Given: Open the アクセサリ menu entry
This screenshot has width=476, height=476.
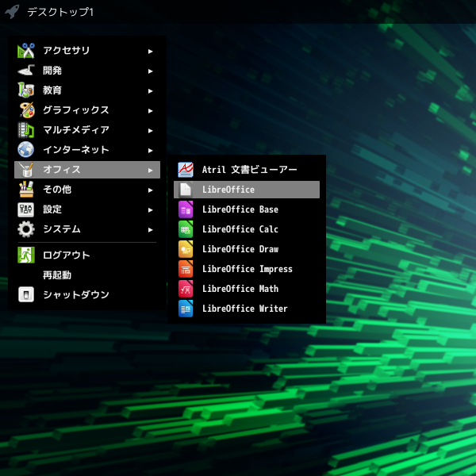Looking at the screenshot, I should [87, 51].
